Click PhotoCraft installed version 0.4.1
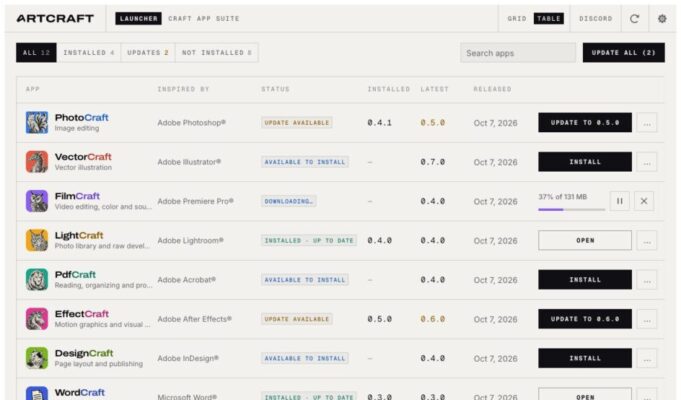 coord(380,123)
